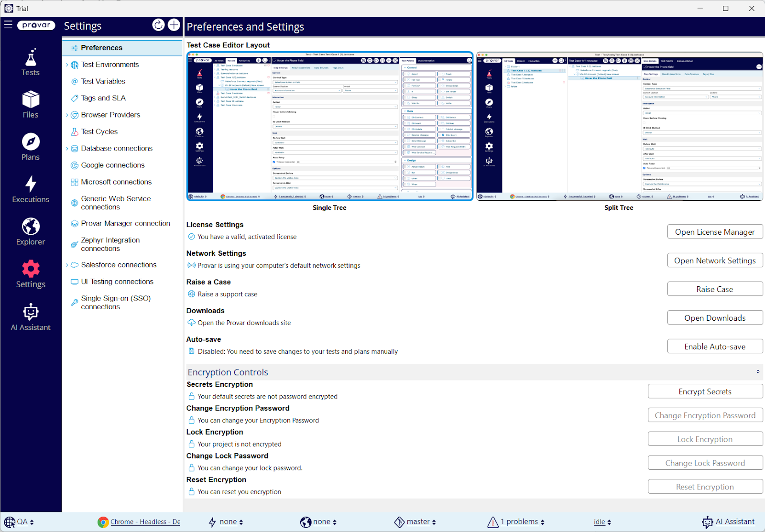Viewport: 765px width, 532px height.
Task: Select Test Variables in settings tree
Action: tap(103, 81)
